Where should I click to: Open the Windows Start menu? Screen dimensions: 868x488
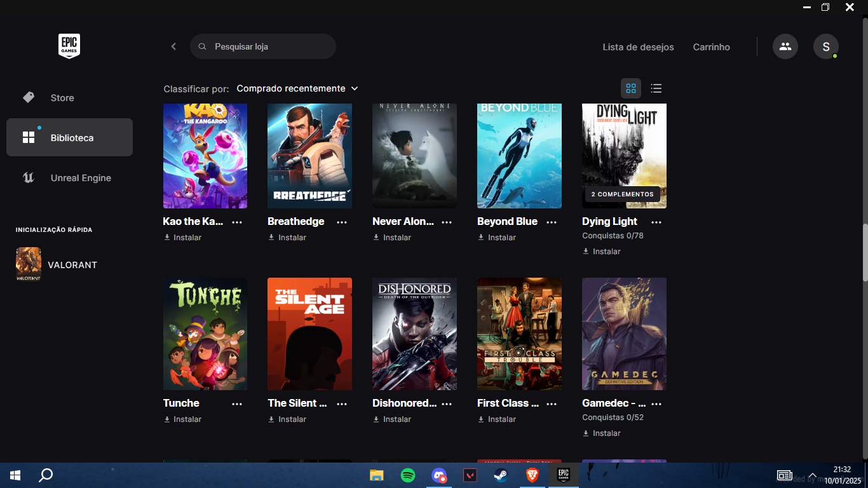(x=15, y=475)
